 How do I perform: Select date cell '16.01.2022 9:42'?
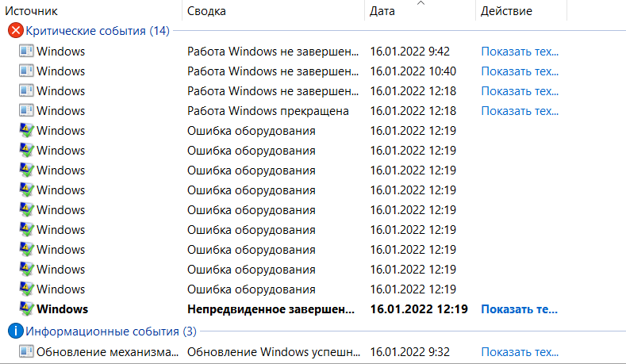point(409,52)
